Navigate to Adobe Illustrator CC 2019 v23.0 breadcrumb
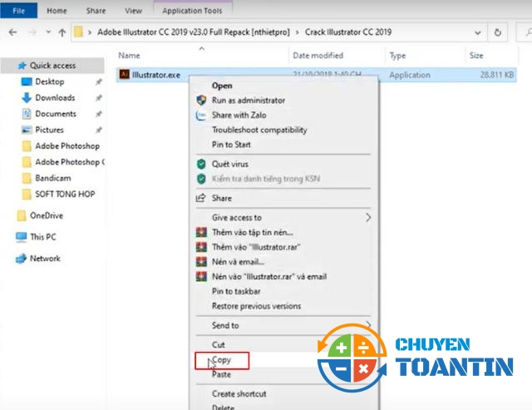Screen dimensions: 532x410 tap(194, 32)
